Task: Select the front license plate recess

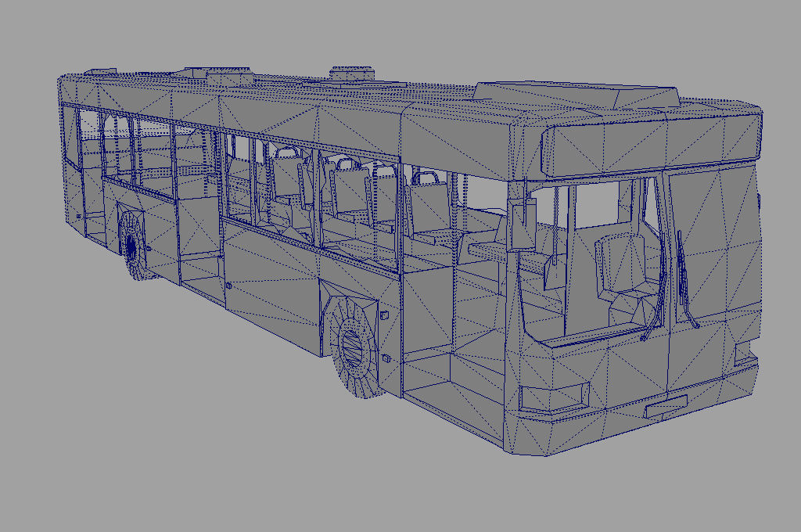Action: [666, 406]
